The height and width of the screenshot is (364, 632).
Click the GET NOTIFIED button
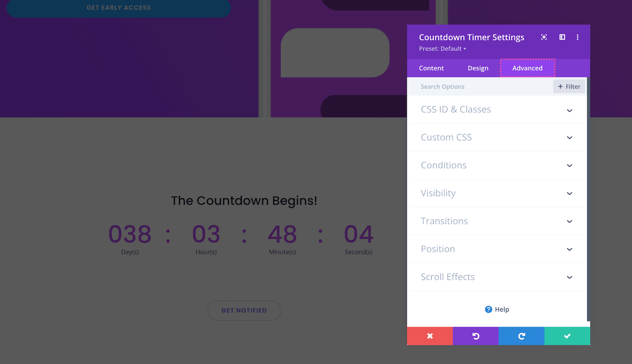(x=244, y=310)
